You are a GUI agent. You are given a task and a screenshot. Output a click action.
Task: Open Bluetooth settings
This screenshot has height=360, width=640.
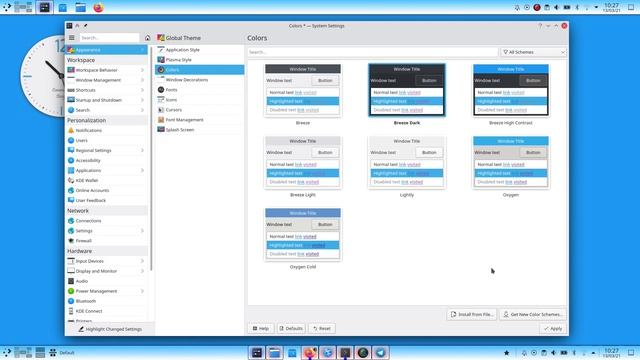(107, 301)
